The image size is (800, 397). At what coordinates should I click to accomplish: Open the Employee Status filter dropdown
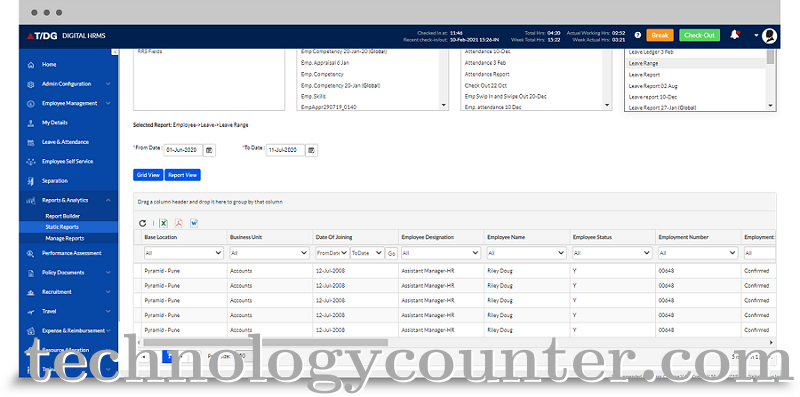(612, 253)
